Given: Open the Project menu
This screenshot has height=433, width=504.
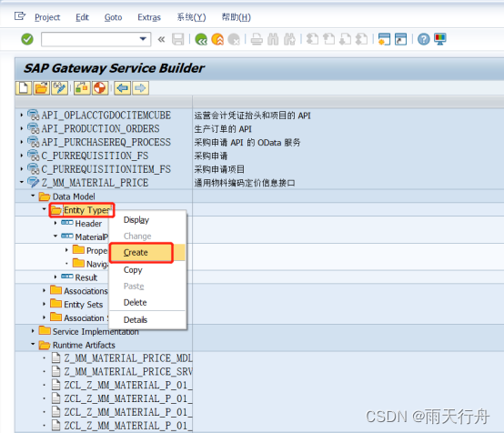Looking at the screenshot, I should point(47,17).
